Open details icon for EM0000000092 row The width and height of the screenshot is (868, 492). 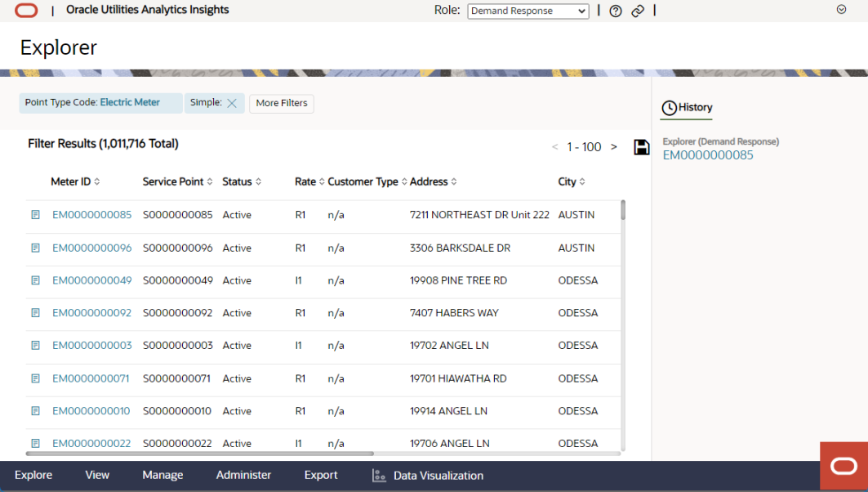35,313
